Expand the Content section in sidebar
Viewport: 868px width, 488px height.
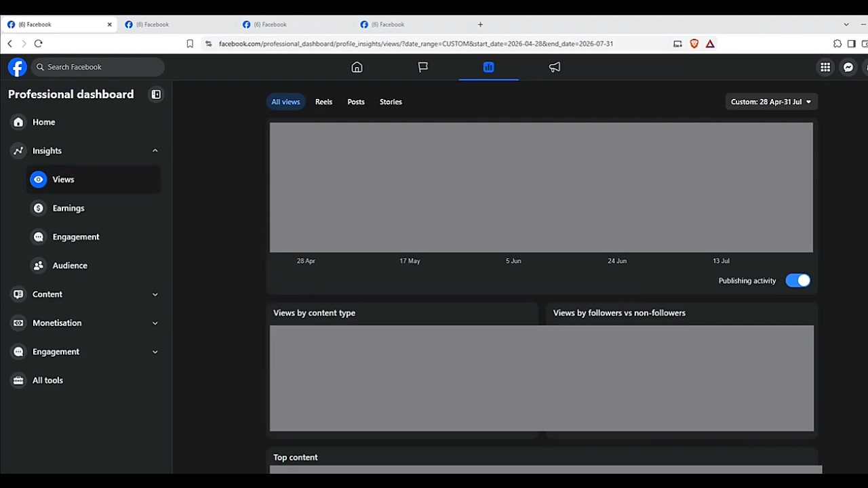pos(85,294)
